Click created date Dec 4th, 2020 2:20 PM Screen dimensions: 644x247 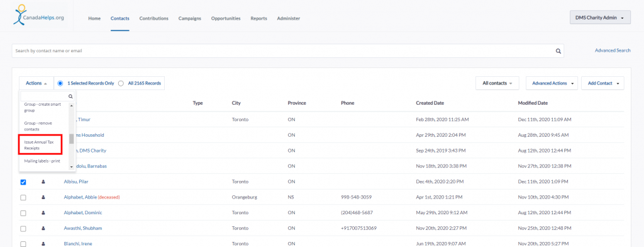[x=440, y=181]
